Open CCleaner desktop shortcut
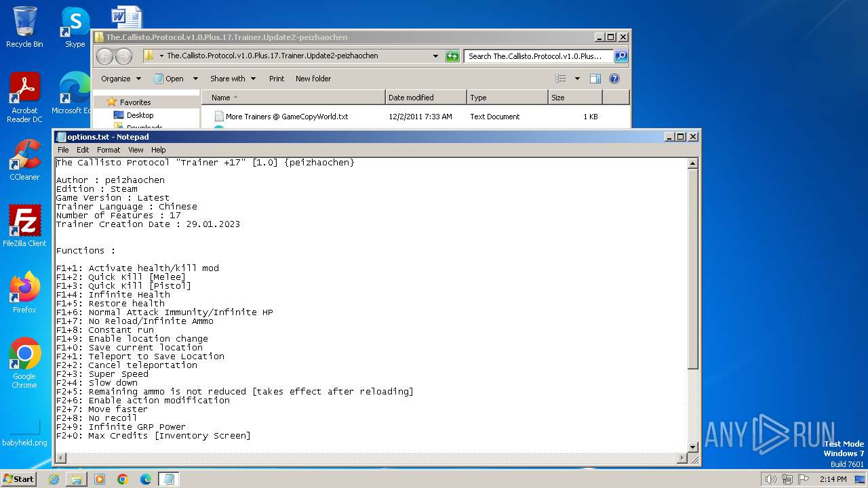Screen dimensions: 868x488 24,160
